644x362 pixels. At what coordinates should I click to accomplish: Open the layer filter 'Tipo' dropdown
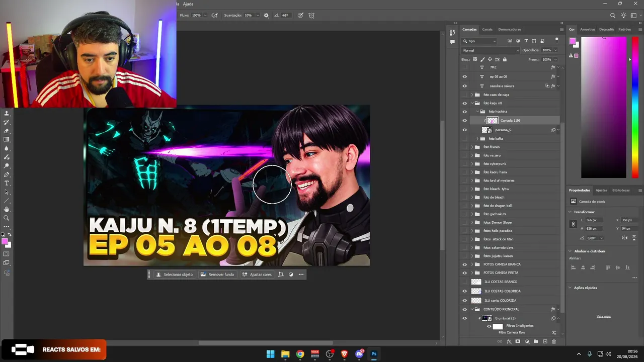click(479, 41)
